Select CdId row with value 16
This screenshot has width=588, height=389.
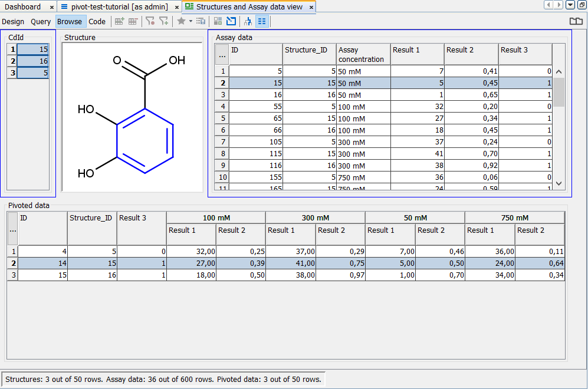pos(32,61)
